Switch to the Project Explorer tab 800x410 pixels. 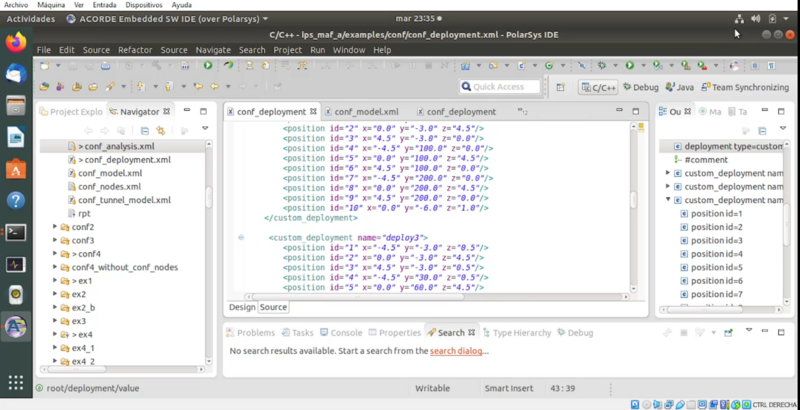[x=71, y=111]
